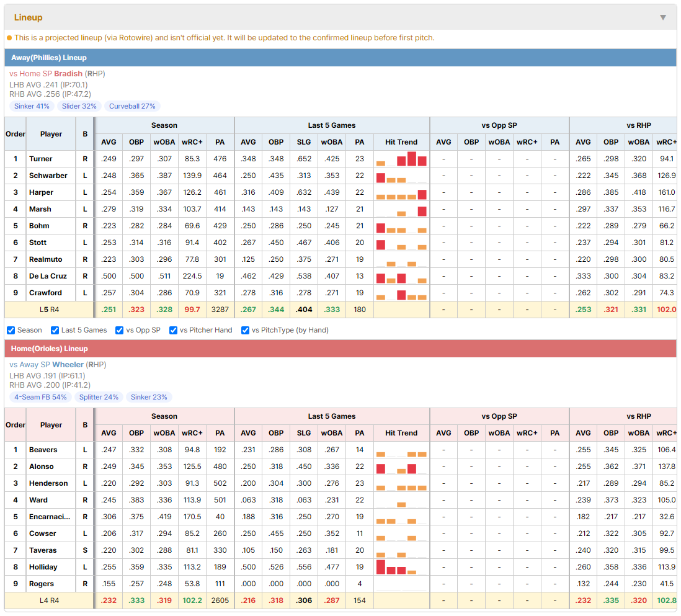Click player name Rogers
This screenshot has width=681, height=616.
tap(42, 584)
